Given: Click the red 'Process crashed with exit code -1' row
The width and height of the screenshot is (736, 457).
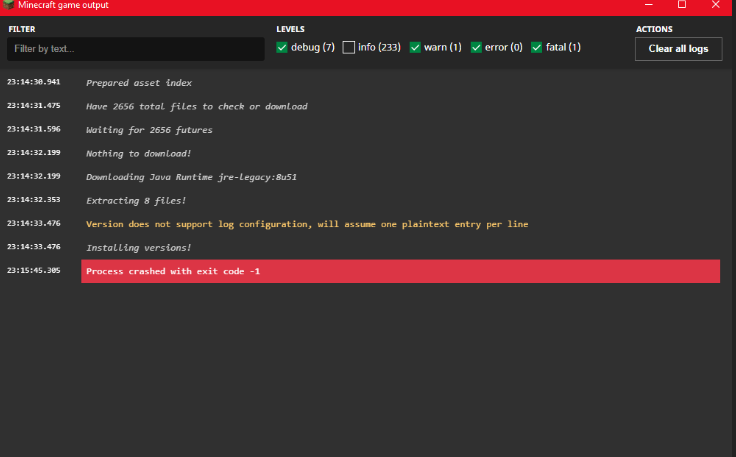Looking at the screenshot, I should pyautogui.click(x=400, y=271).
